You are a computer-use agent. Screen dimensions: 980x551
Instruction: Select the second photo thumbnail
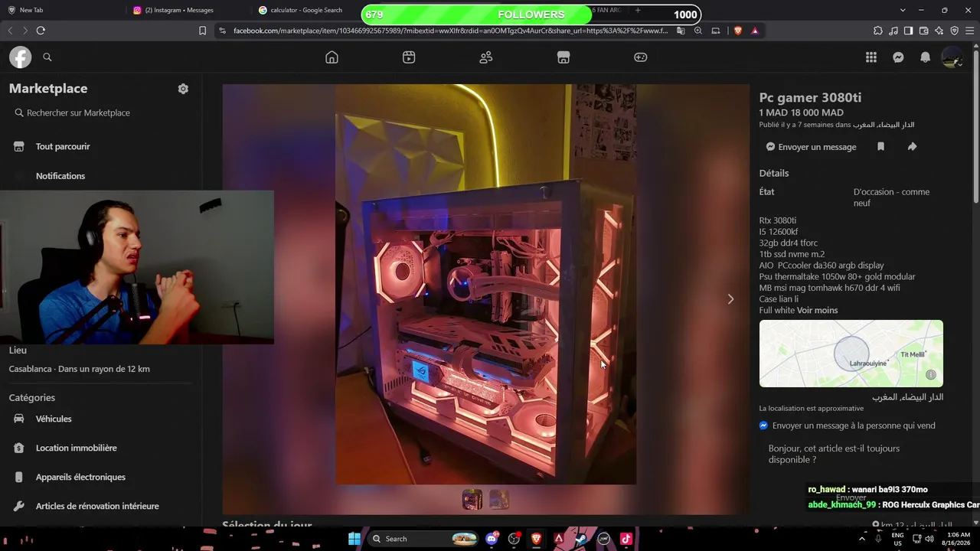click(499, 500)
